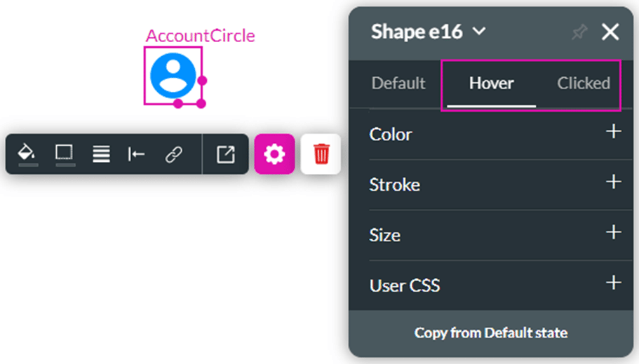
Task: Select the horizontal lines alignment icon
Action: pos(101,154)
